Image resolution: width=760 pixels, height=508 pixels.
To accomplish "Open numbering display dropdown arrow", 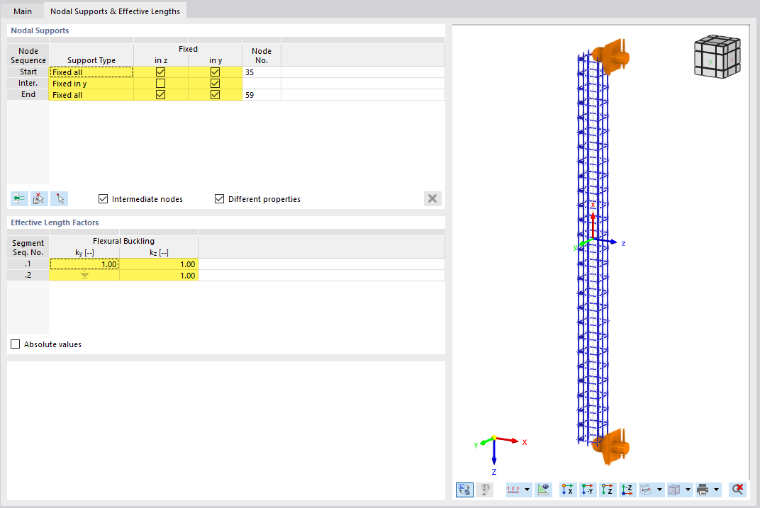I will pyautogui.click(x=527, y=490).
